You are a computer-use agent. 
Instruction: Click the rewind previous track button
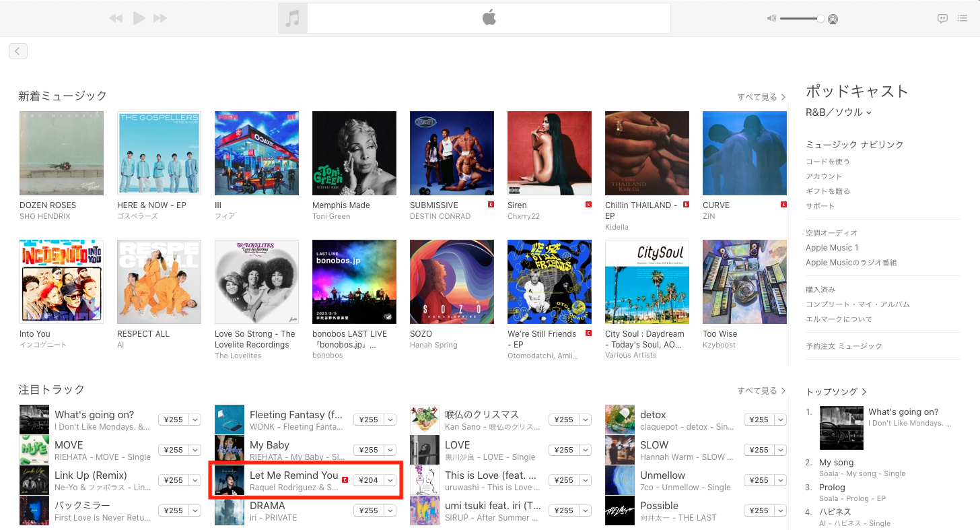click(116, 18)
